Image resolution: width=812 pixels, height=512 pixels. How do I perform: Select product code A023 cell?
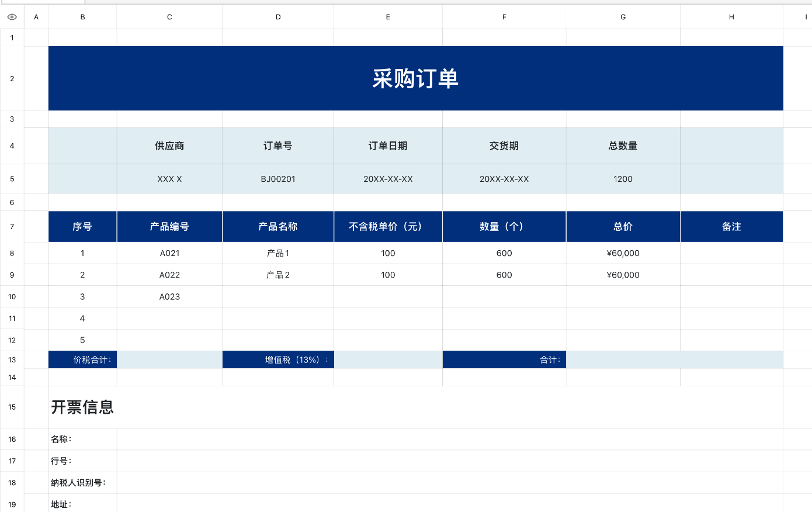coord(169,296)
